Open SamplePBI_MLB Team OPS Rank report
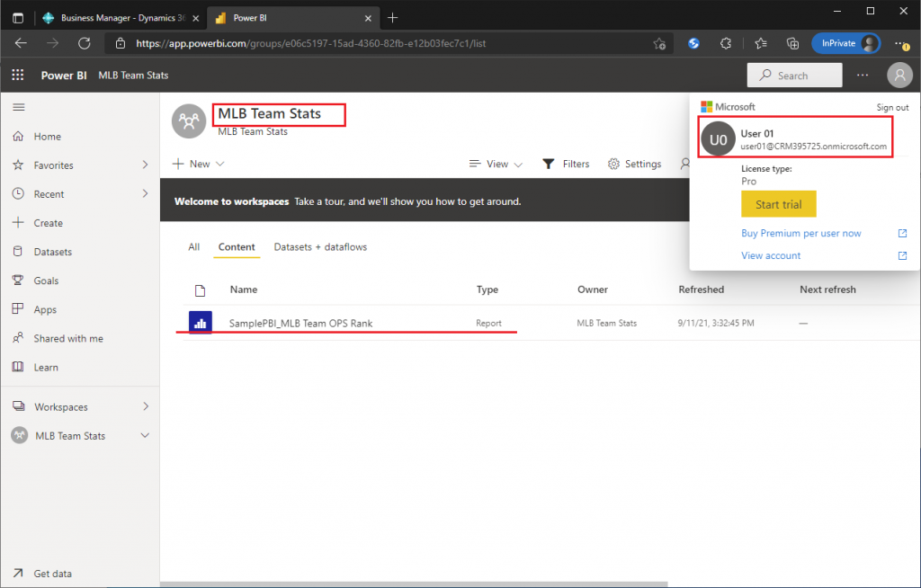This screenshot has width=921, height=588. point(300,323)
